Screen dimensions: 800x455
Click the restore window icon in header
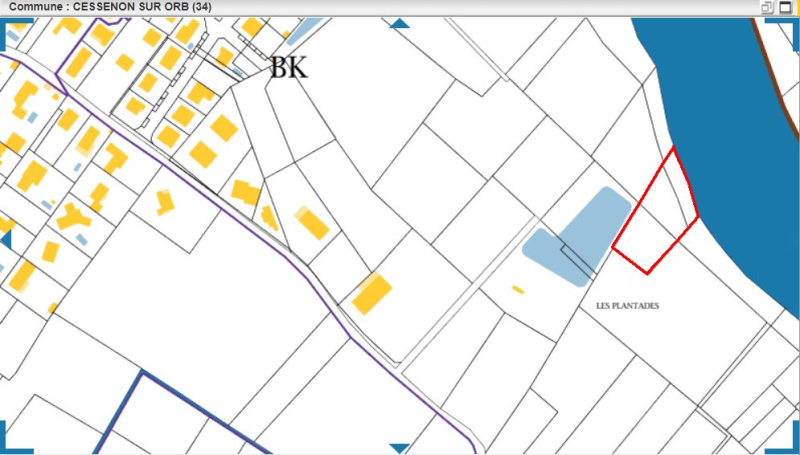[768, 7]
